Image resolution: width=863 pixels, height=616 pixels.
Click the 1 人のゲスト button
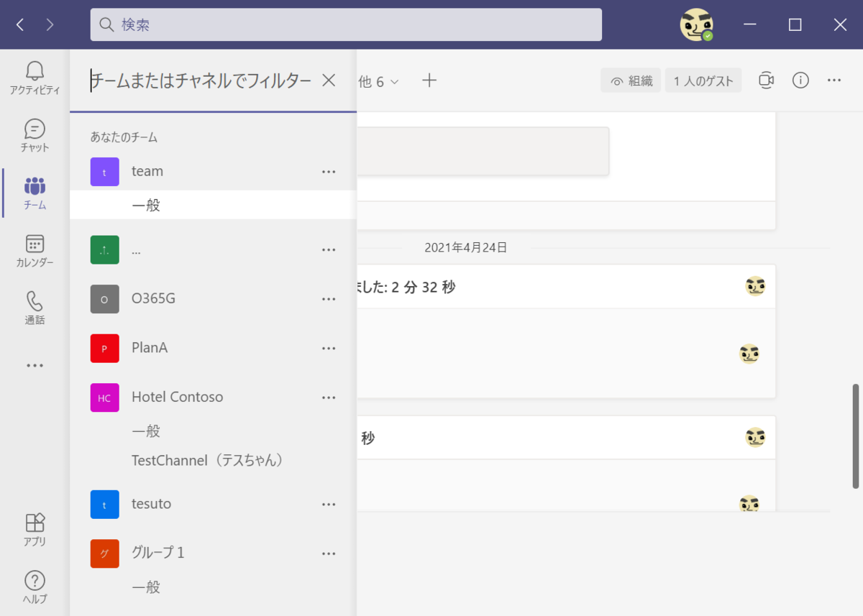703,81
